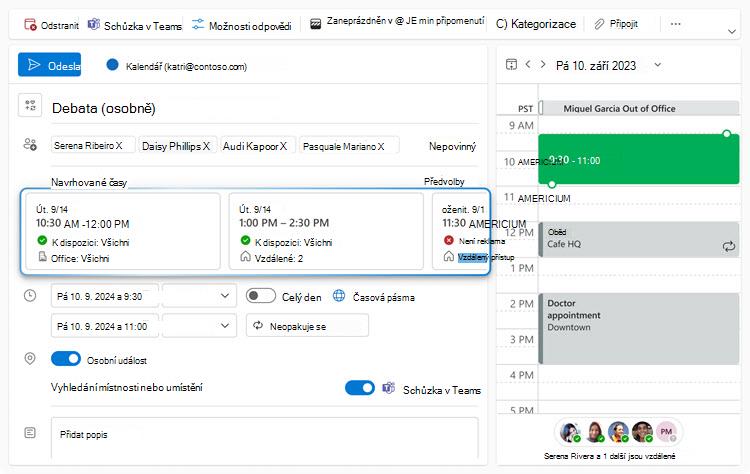The image size is (750, 474).
Task: Click the Časová pásma globe icon
Action: point(339,296)
